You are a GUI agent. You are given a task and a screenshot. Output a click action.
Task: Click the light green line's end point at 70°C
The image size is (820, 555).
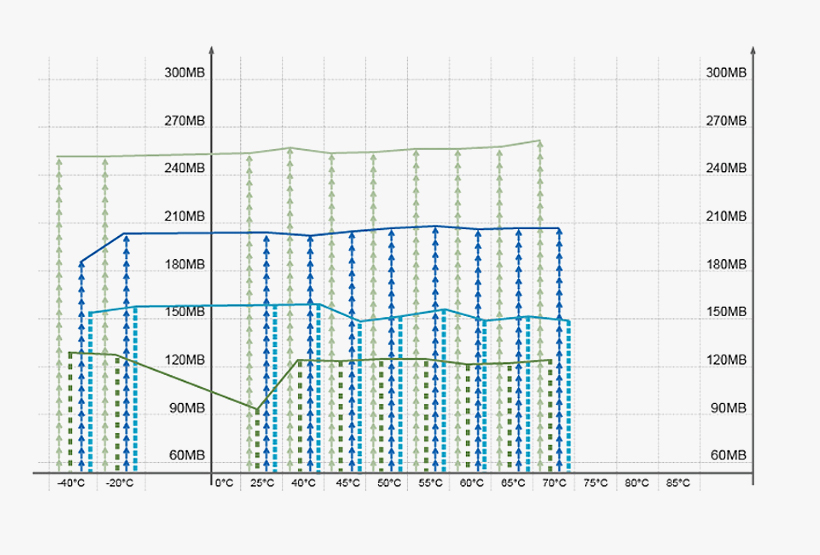[x=540, y=141]
